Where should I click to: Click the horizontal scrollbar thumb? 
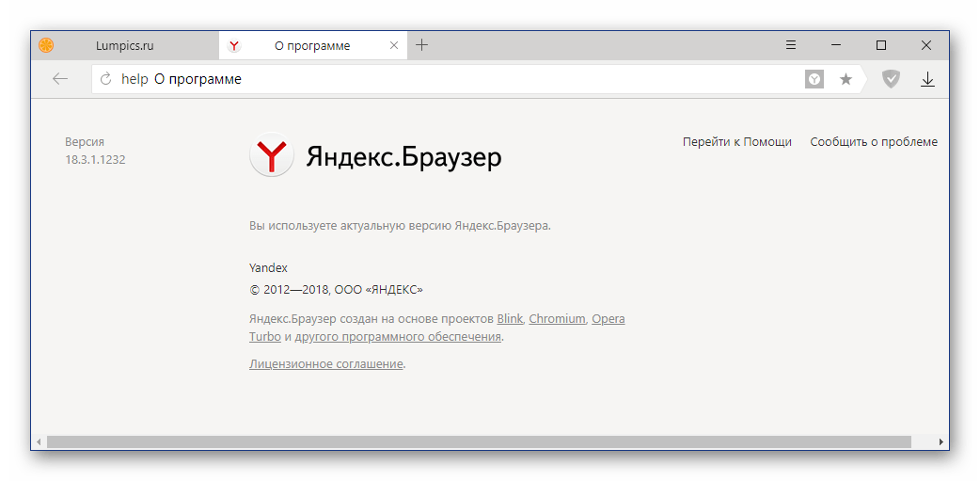tap(479, 442)
